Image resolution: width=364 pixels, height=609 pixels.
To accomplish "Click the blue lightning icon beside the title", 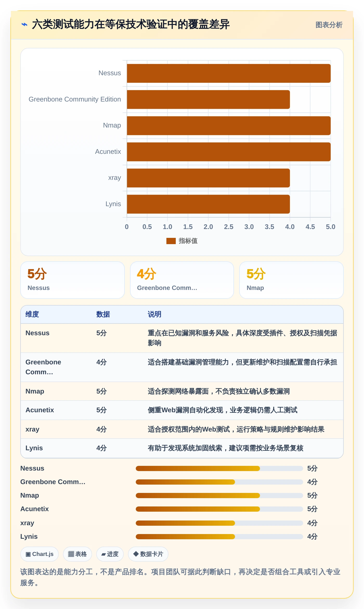I will (24, 25).
